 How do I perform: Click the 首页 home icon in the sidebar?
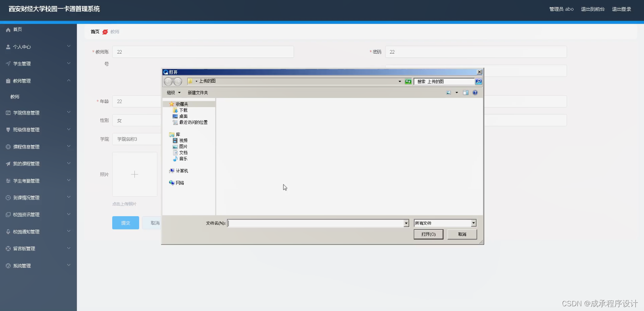[8, 30]
